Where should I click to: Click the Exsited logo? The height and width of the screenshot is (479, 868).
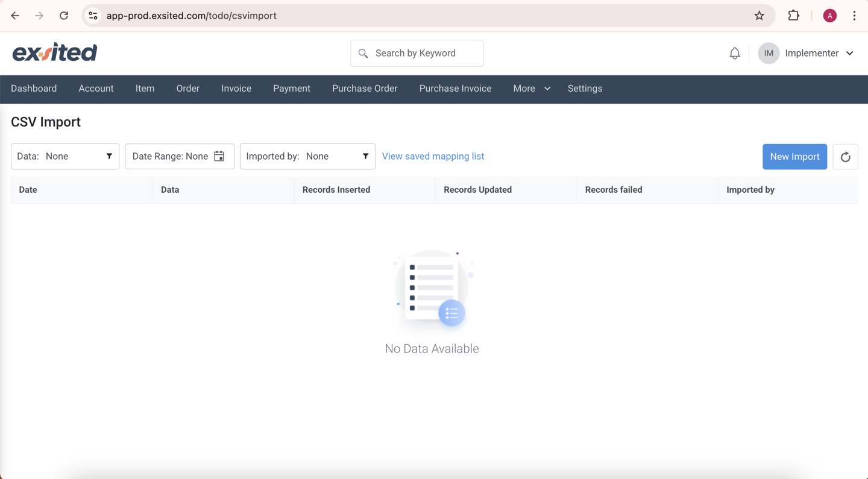(55, 52)
